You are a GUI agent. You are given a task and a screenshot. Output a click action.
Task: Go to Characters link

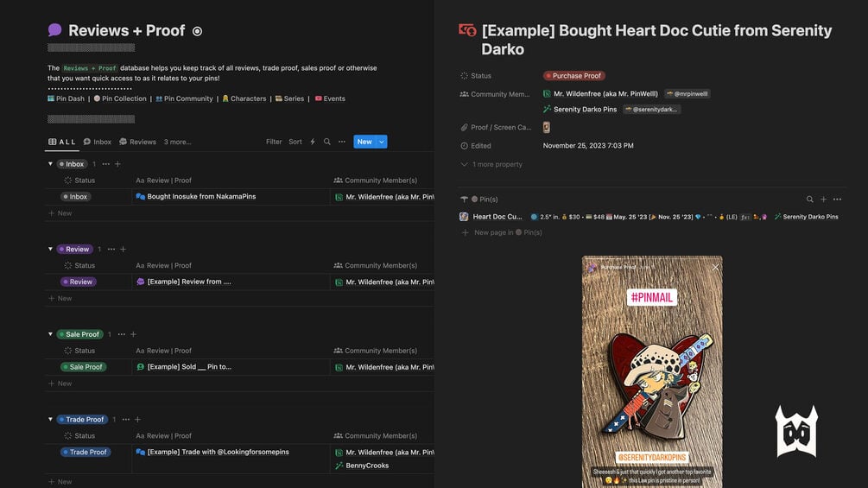(244, 98)
